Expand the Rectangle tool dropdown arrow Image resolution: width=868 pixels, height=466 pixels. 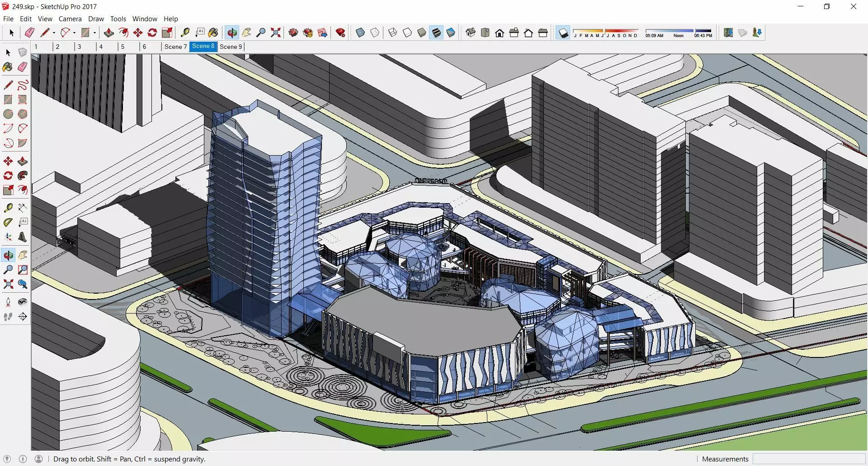94,33
